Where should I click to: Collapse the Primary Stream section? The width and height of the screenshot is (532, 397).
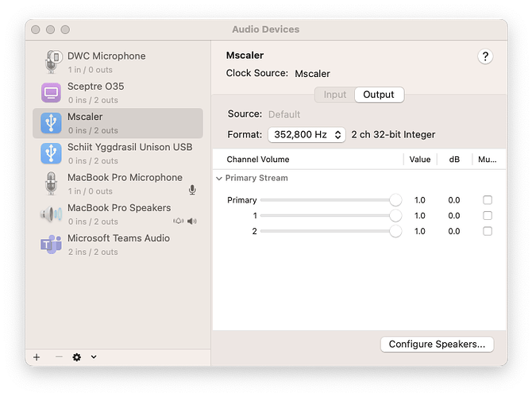[x=220, y=179]
